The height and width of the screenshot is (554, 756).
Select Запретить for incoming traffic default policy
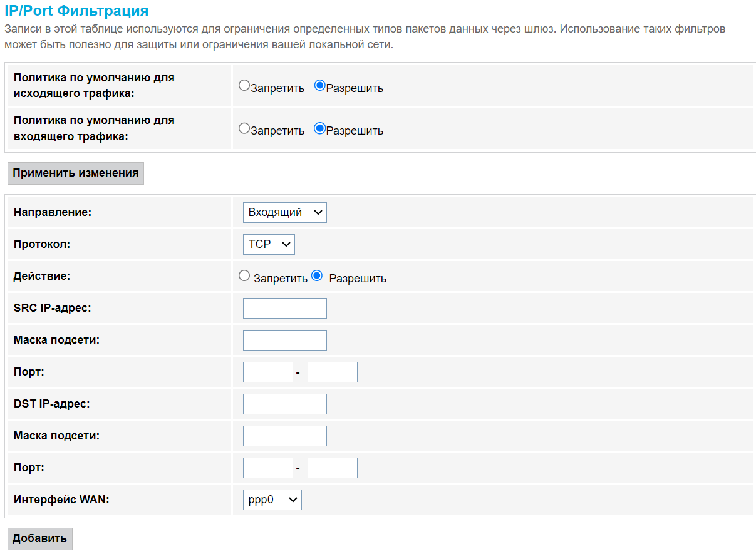point(244,129)
